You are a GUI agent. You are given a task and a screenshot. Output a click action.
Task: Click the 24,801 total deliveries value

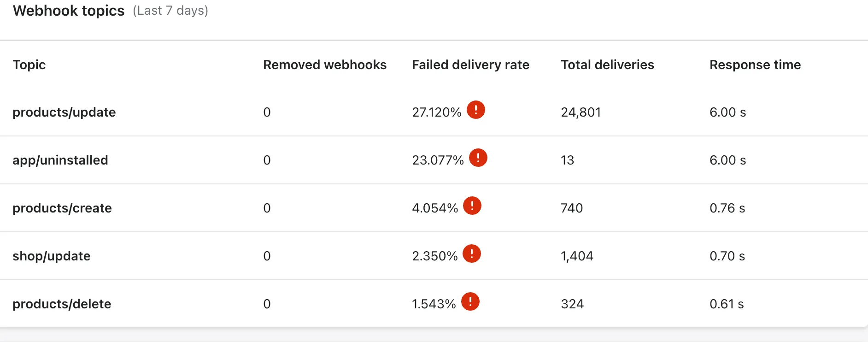[581, 112]
